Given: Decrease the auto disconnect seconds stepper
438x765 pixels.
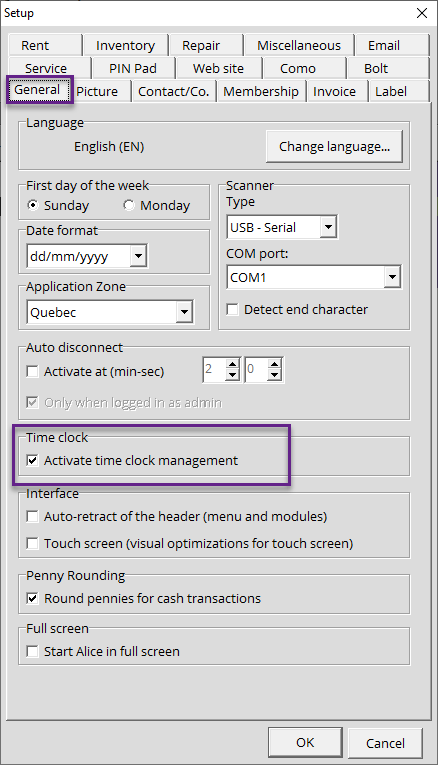Looking at the screenshot, I should 275,375.
